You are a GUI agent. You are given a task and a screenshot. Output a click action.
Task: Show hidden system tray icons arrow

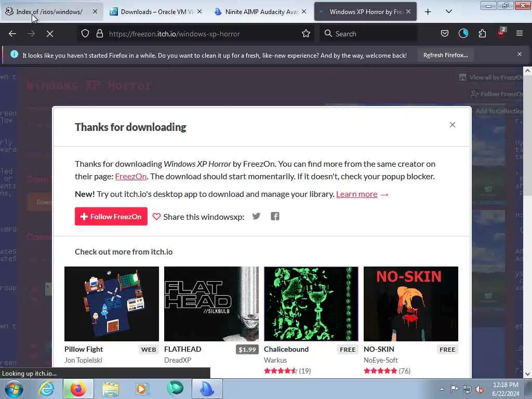tap(442, 389)
